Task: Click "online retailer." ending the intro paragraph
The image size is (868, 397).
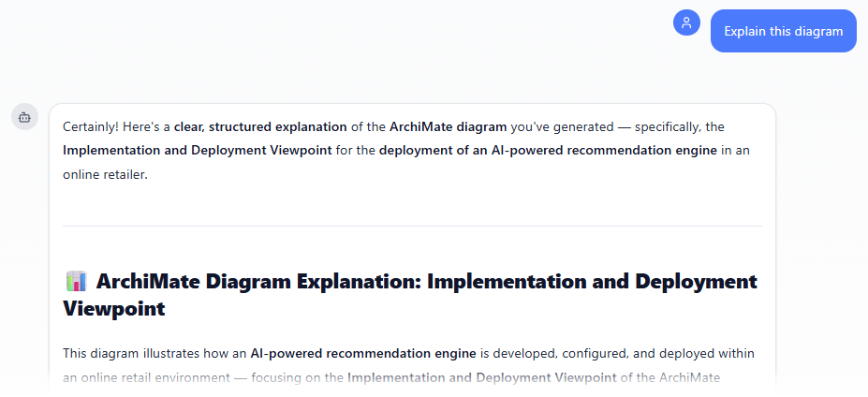Action: [105, 174]
